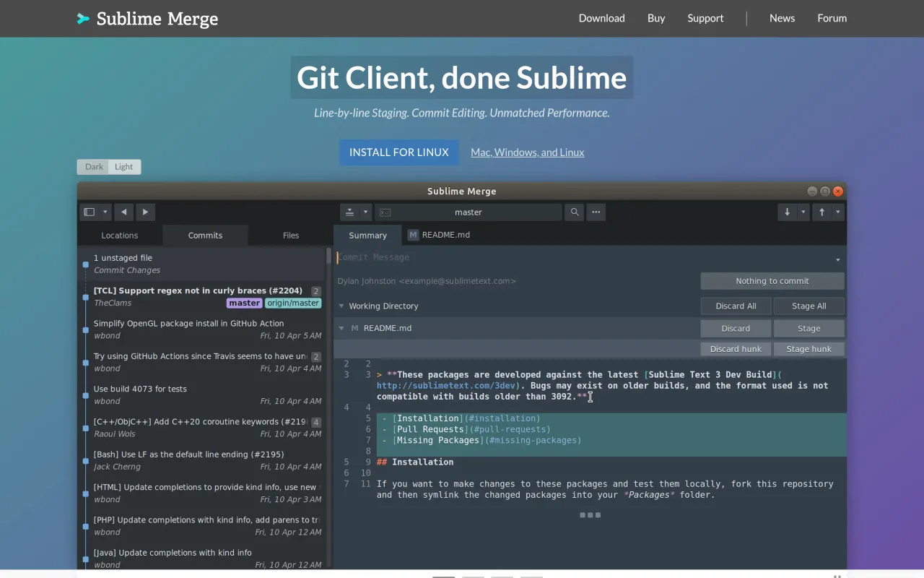Open the side bar layout dropdown arrow
This screenshot has width=924, height=578.
click(105, 212)
